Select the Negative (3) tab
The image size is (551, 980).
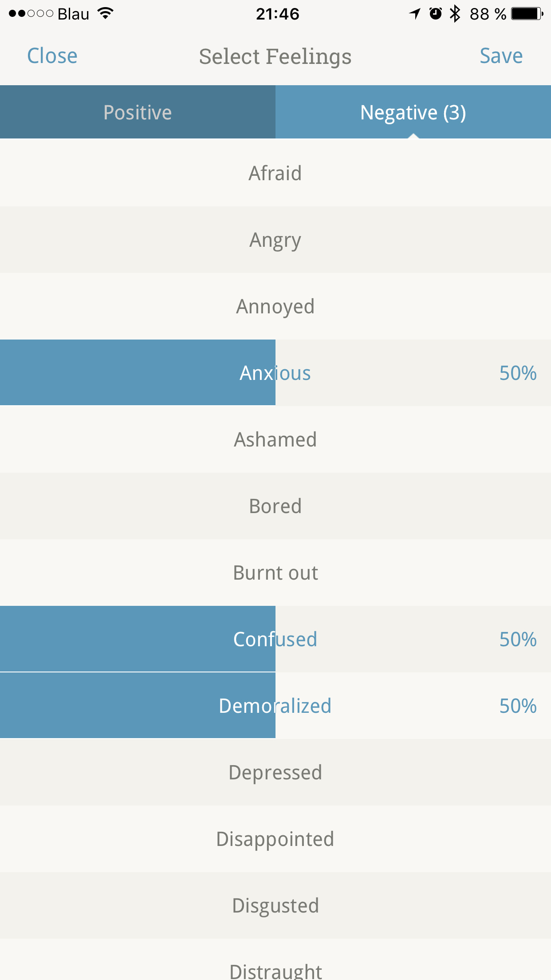(x=413, y=112)
